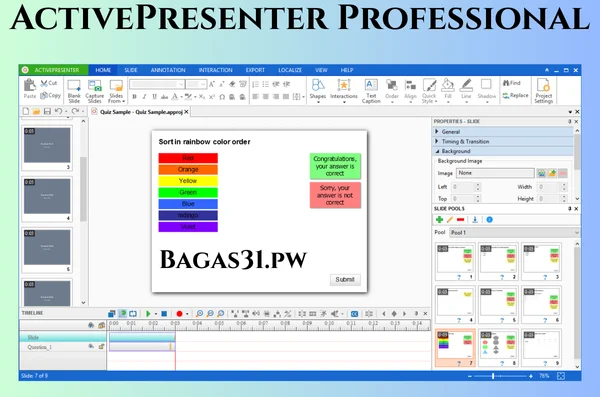
Task: Switch to the SLIDE tab
Action: 131,70
